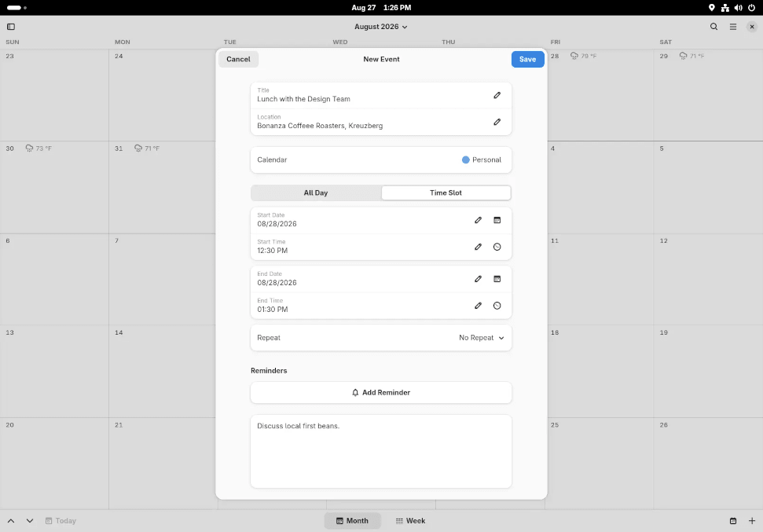Select the All Day option
The image size is (763, 532).
[316, 193]
